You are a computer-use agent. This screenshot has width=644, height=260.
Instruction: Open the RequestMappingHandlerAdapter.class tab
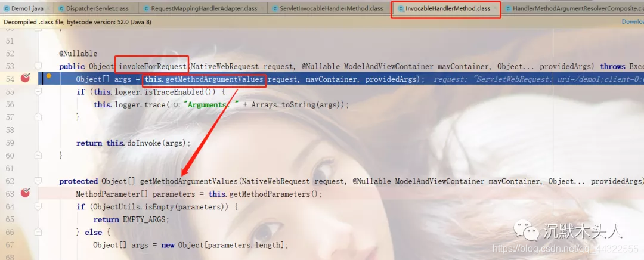pyautogui.click(x=205, y=8)
